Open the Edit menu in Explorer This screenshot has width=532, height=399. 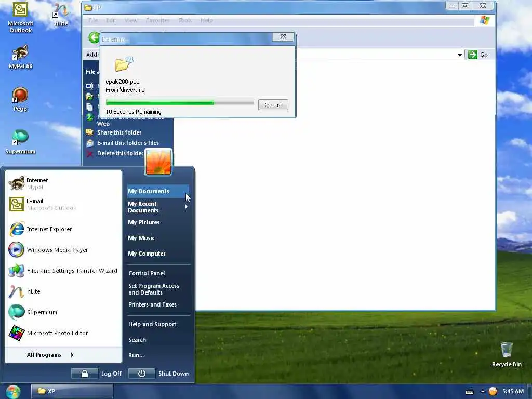[x=111, y=20]
